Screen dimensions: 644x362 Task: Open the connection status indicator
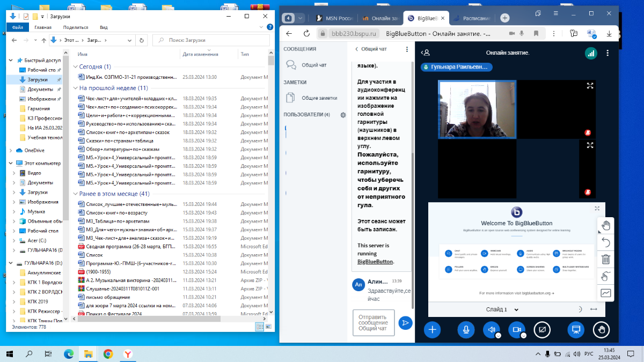(591, 53)
